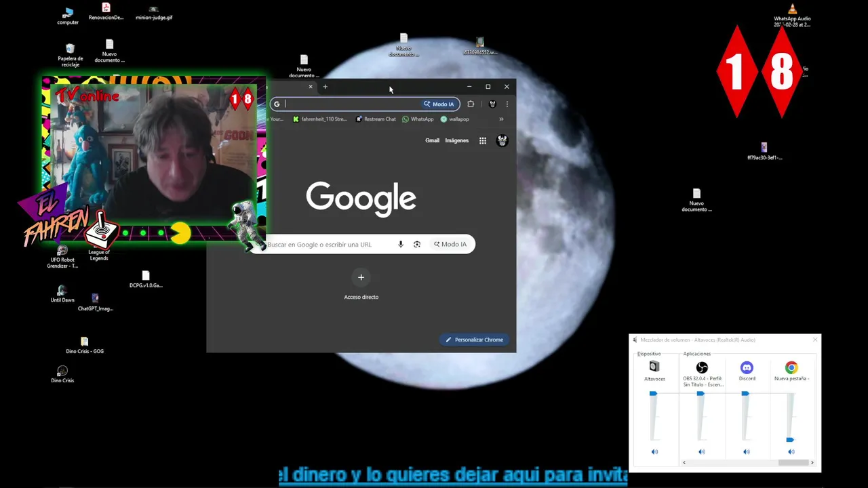Select the minion-judge.gif desktop file
Viewport: 868px width, 488px height.
click(154, 13)
